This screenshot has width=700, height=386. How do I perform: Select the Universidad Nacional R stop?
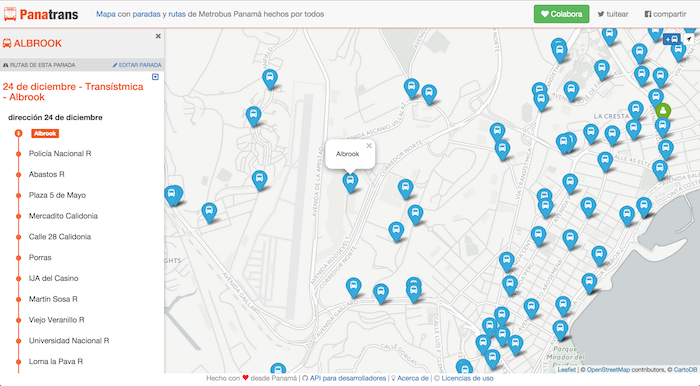[x=69, y=340]
